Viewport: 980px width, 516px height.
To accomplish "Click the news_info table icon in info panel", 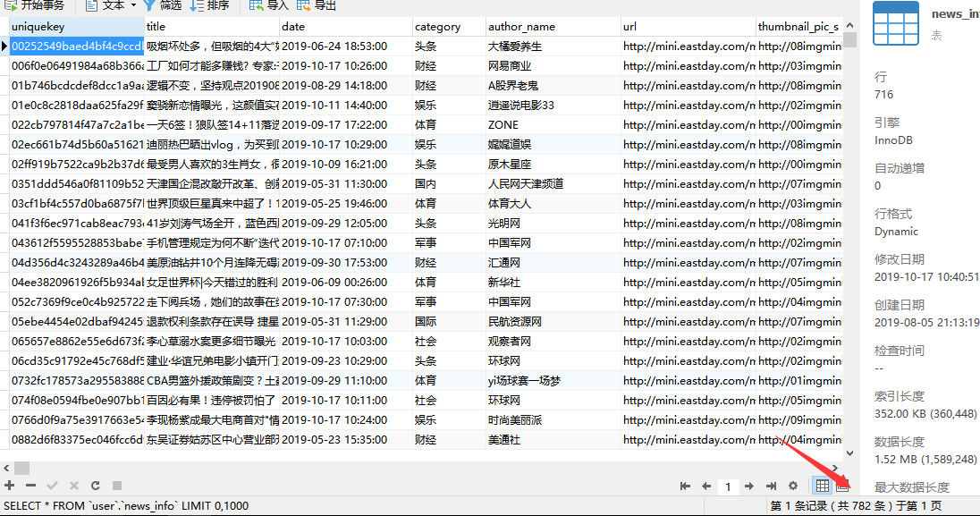I will [x=896, y=23].
